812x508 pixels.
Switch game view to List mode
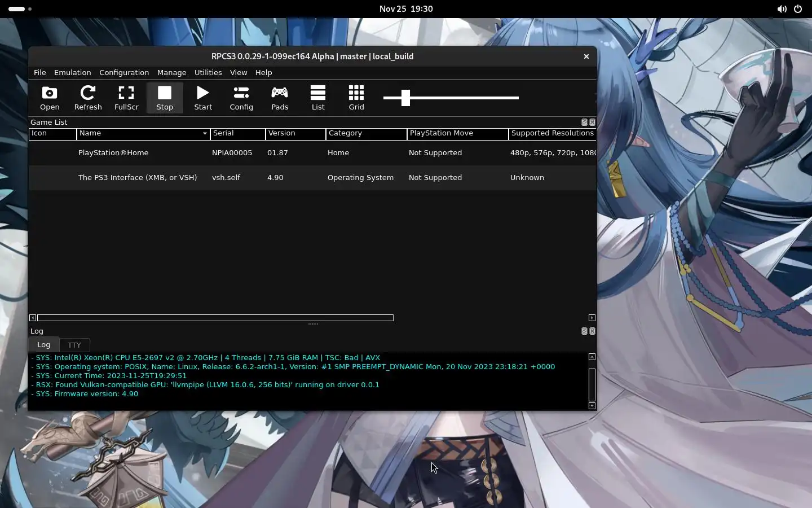click(x=318, y=98)
